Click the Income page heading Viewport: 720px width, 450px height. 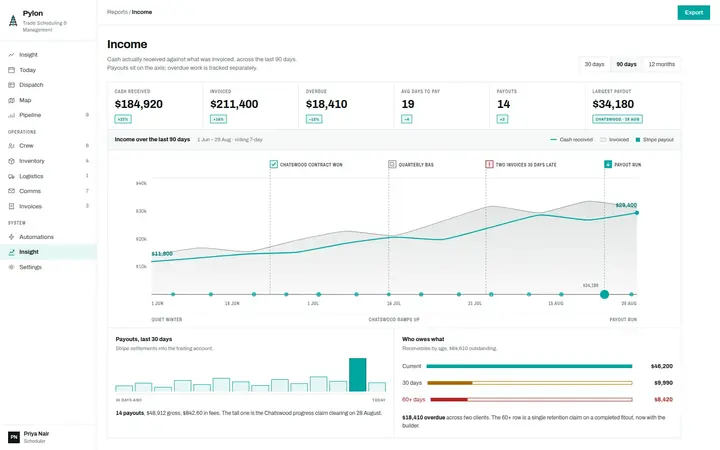pyautogui.click(x=127, y=44)
